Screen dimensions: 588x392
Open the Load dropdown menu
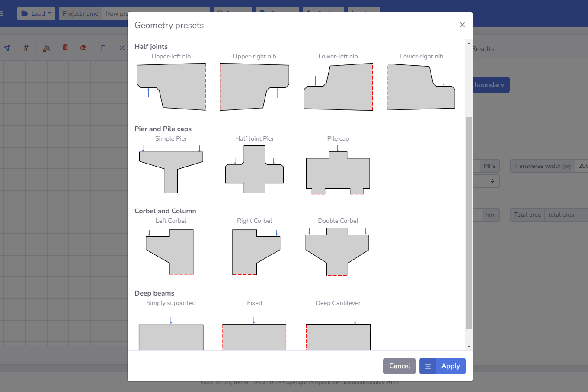coord(36,13)
